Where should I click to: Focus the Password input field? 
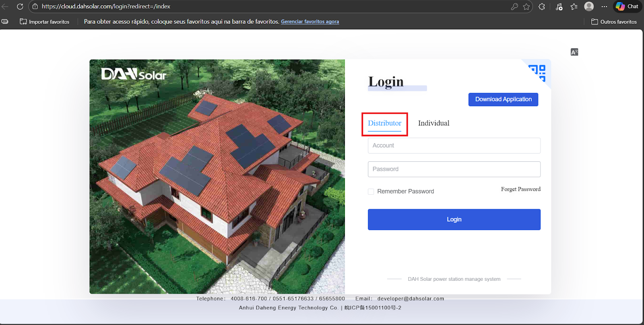(454, 169)
